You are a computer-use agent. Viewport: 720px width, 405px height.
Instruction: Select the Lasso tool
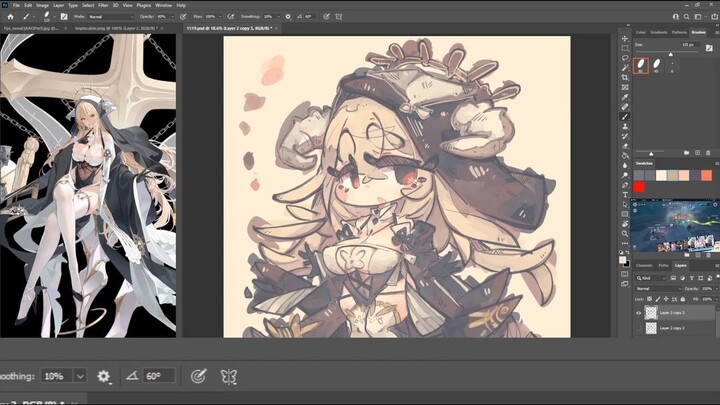625,58
